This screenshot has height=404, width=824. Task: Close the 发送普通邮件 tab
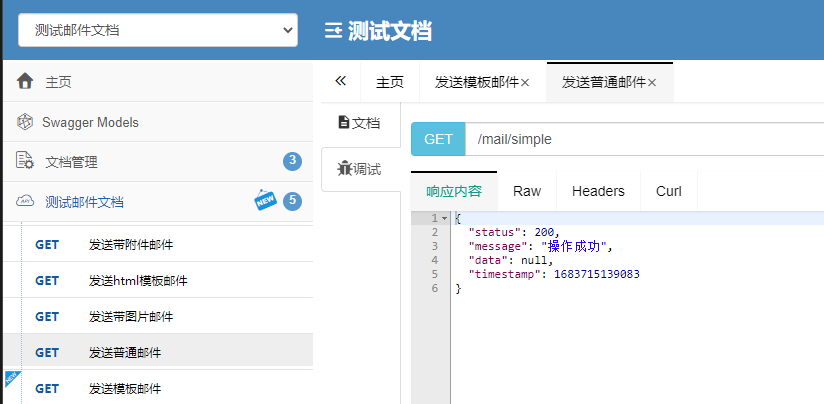(x=652, y=83)
